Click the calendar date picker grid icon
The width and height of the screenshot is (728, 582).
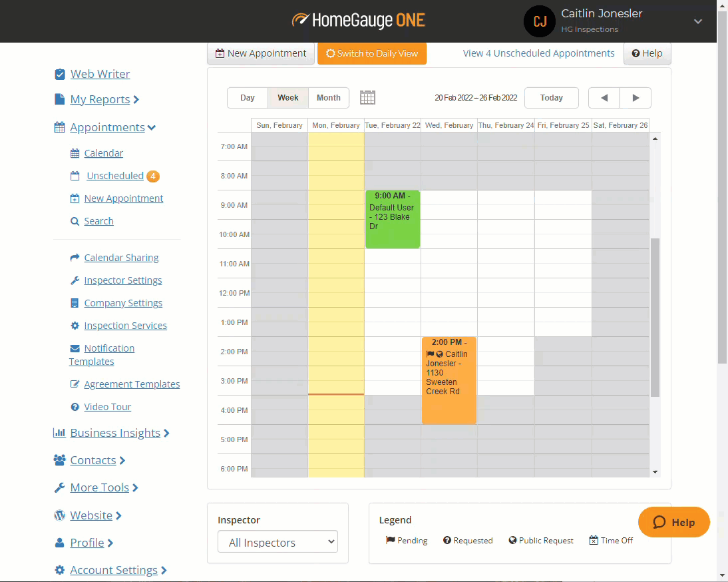pos(367,97)
